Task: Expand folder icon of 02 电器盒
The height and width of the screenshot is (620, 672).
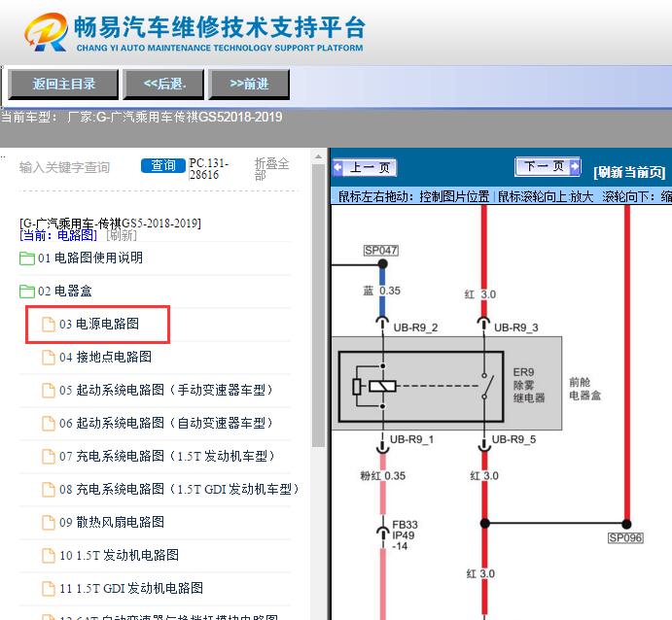Action: point(27,292)
